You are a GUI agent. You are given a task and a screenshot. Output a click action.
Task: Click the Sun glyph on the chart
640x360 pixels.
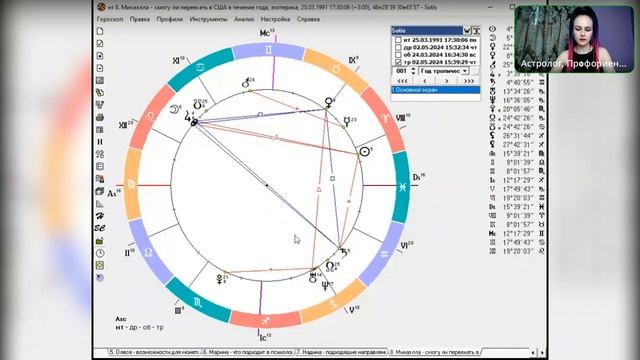[x=365, y=152]
